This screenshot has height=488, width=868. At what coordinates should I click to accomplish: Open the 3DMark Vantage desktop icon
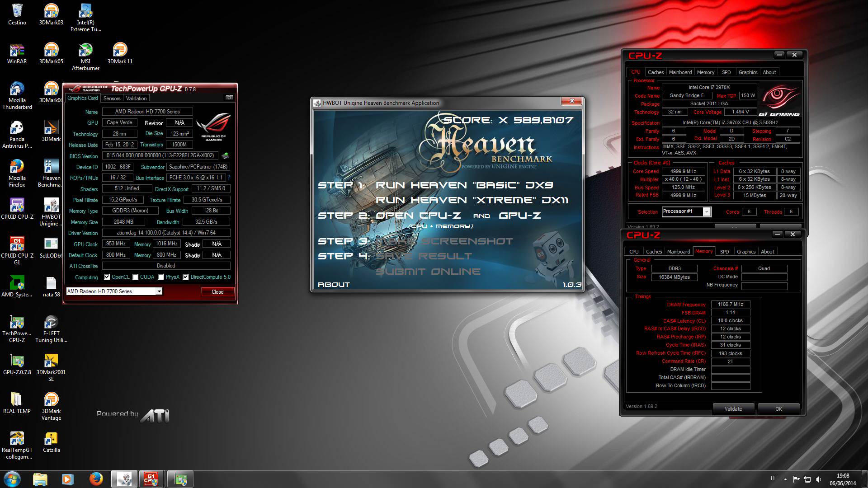51,407
